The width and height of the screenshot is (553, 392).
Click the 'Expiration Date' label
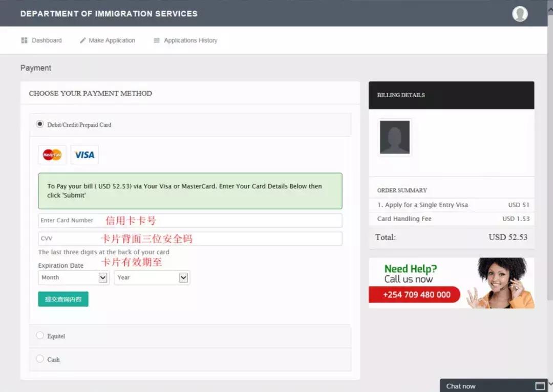coord(60,266)
